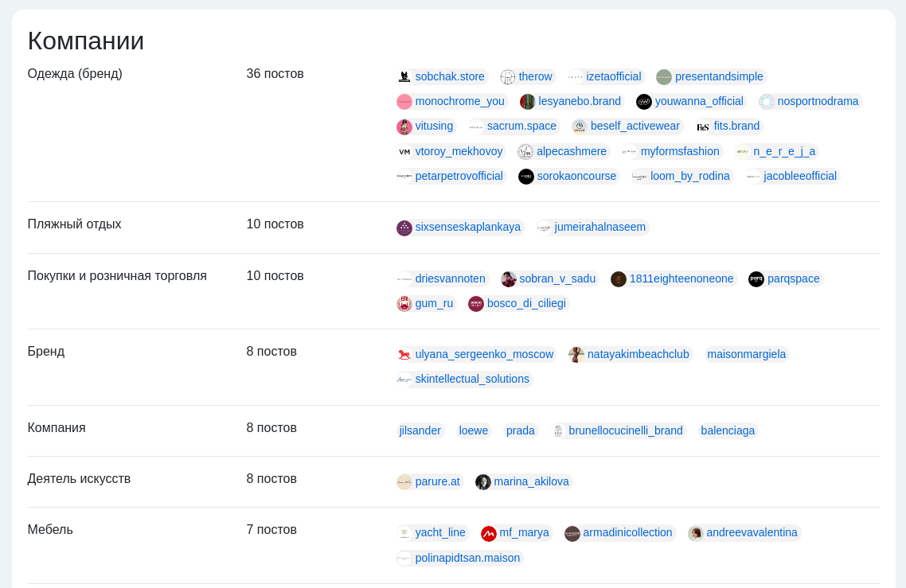
Task: Click the sobran_v_sadu avatar icon
Action: pos(509,279)
